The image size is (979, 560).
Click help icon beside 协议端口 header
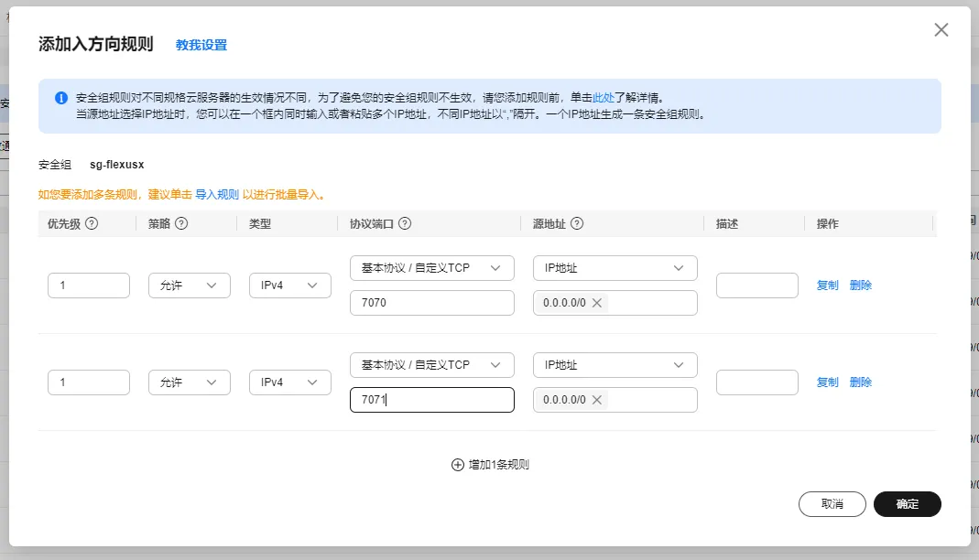(405, 224)
